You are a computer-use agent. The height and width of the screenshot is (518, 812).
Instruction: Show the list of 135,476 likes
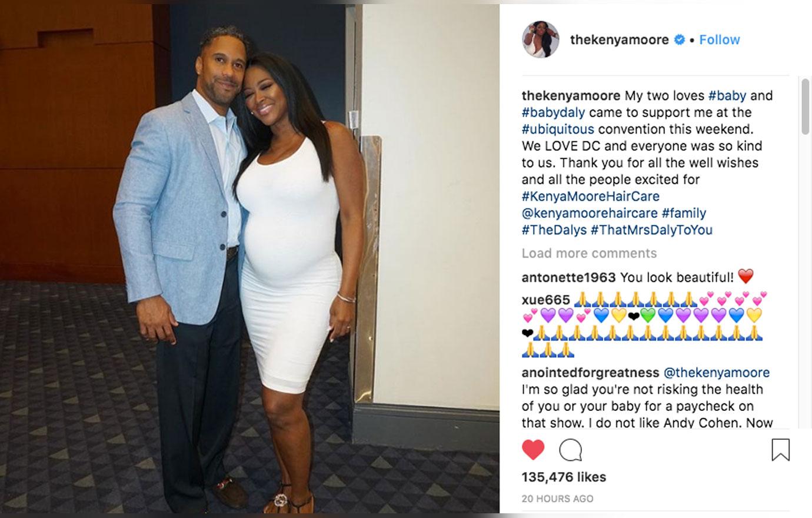564,477
